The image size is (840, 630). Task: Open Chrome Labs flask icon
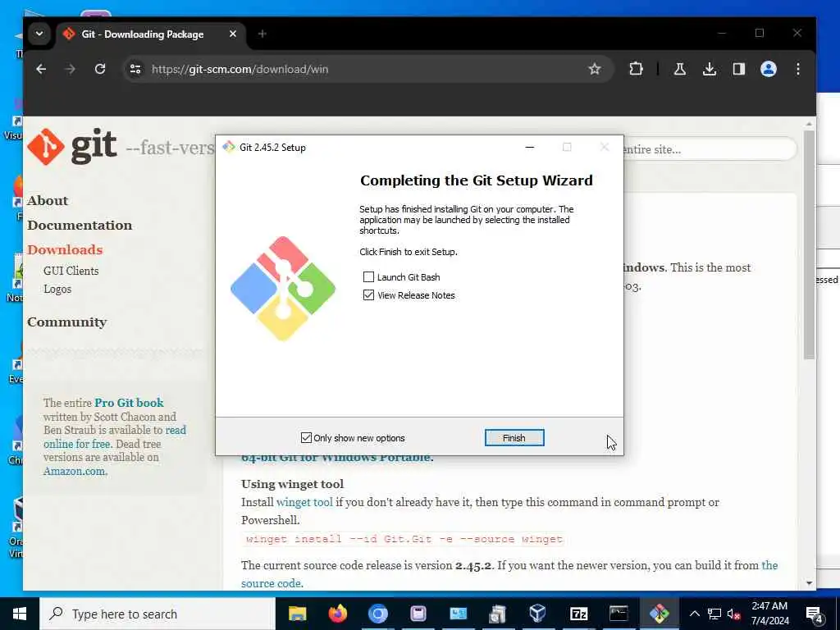680,69
